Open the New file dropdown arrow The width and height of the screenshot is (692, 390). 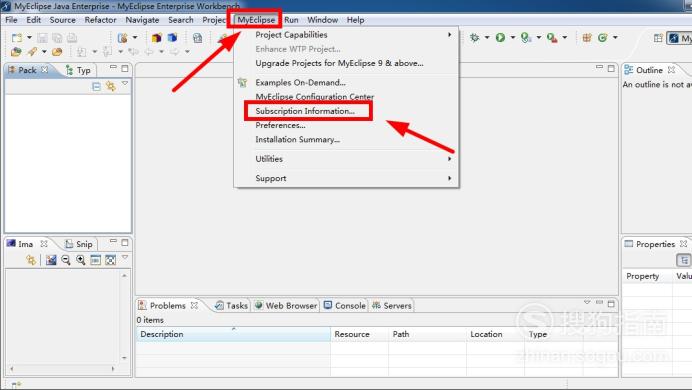pyautogui.click(x=29, y=38)
